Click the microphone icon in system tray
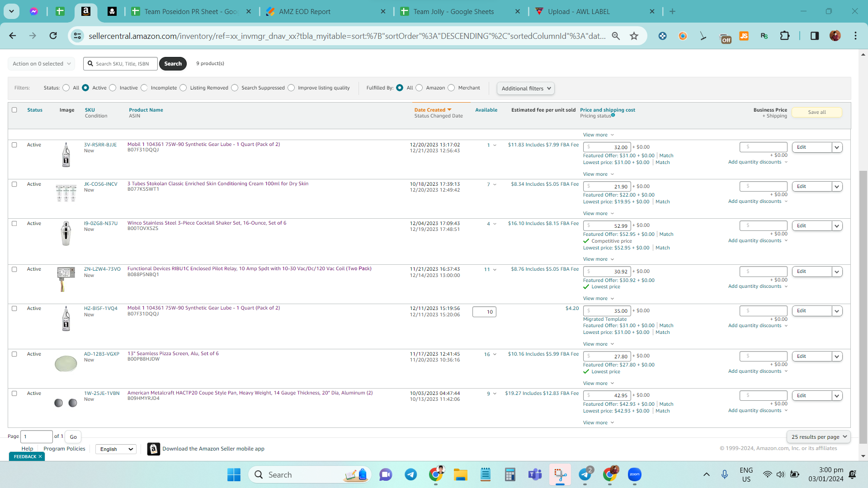Viewport: 868px width, 488px height. tap(725, 474)
